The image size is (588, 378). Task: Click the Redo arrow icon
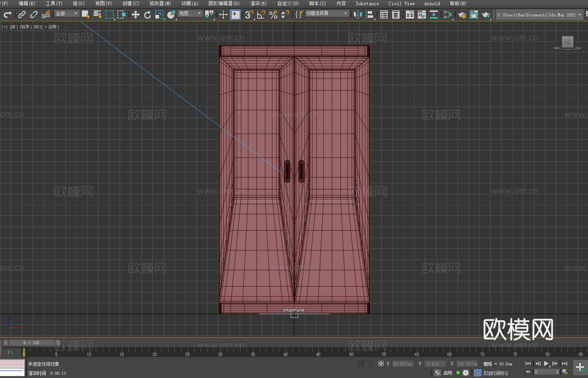point(7,14)
